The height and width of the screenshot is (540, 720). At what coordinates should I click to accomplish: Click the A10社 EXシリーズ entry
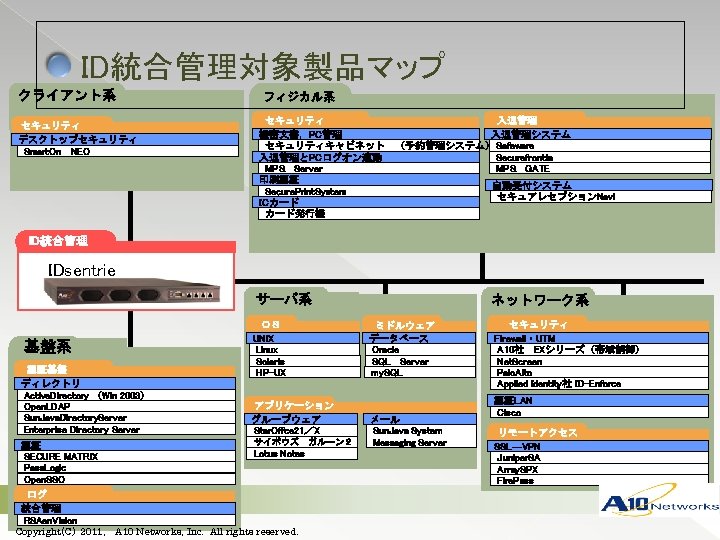coord(600,350)
